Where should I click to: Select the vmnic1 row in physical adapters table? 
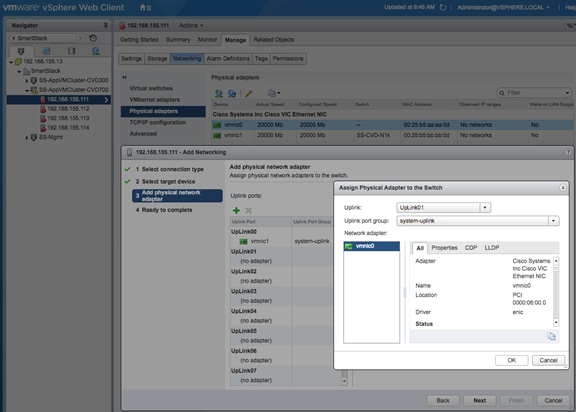pyautogui.click(x=393, y=135)
